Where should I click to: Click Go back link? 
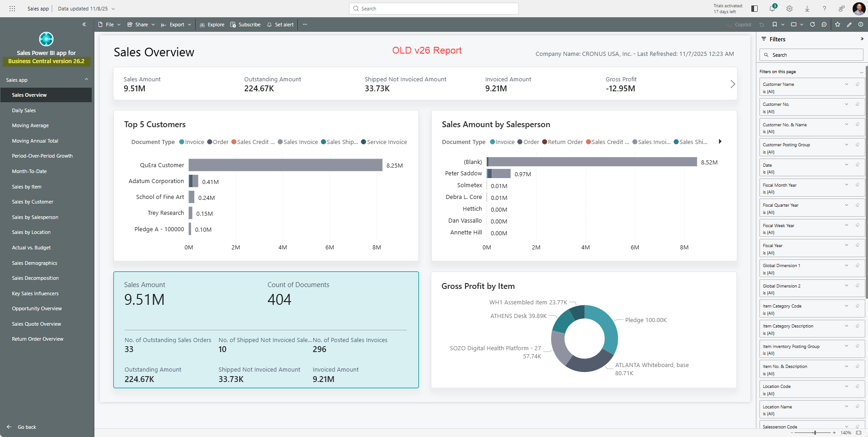[x=26, y=427]
